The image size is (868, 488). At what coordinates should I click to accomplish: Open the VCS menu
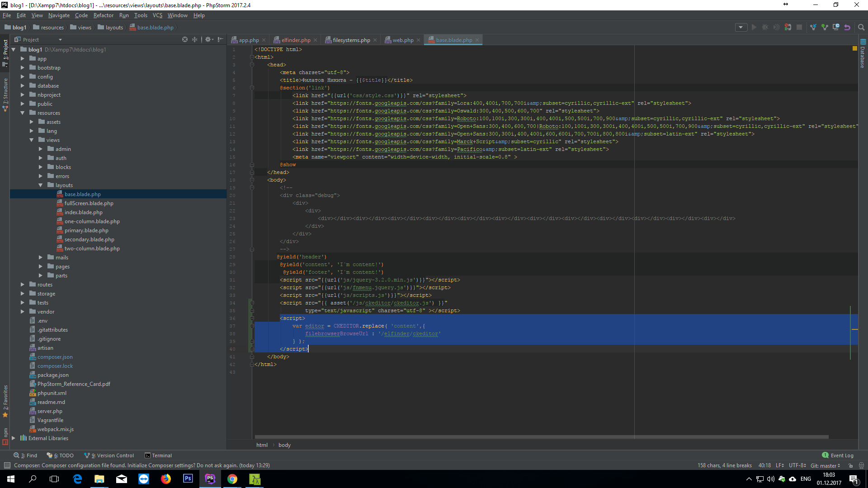157,15
